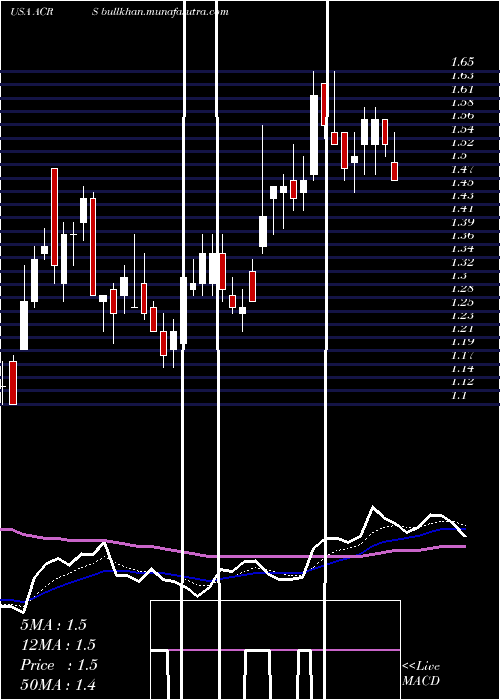The image size is (500, 700).
Task: Click the 1.43 price axis label
Action: tap(462, 196)
